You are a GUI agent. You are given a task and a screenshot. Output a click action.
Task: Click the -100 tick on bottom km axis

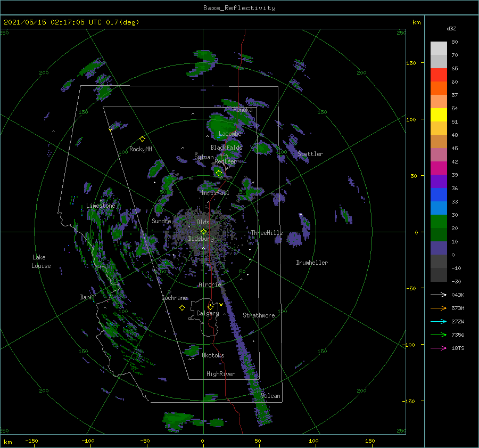coord(88,441)
